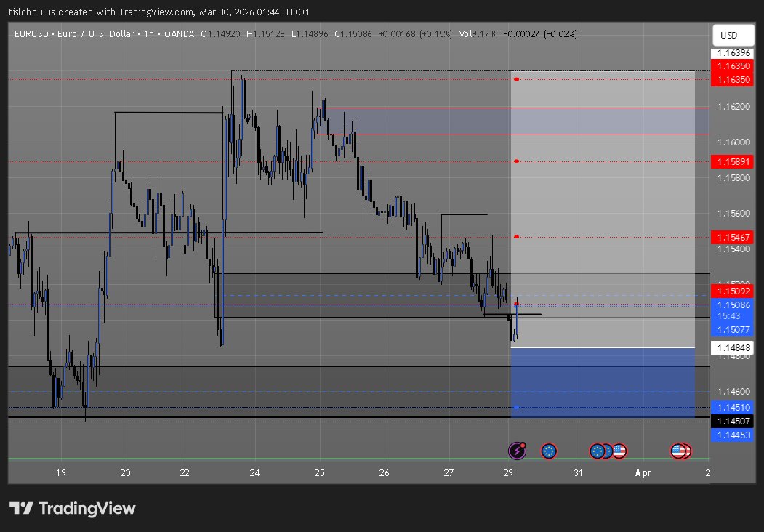Image resolution: width=764 pixels, height=532 pixels.
Task: Click the front US flag event near Apr
Action: (678, 451)
